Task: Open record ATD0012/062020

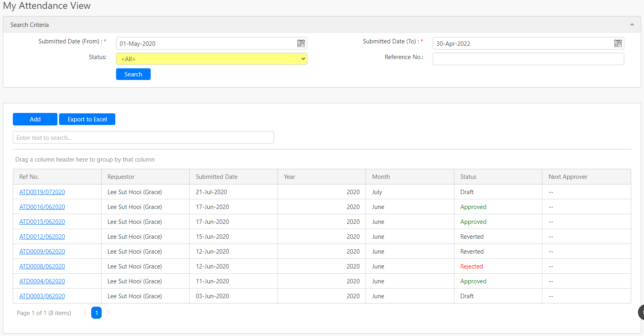Action: pos(42,237)
